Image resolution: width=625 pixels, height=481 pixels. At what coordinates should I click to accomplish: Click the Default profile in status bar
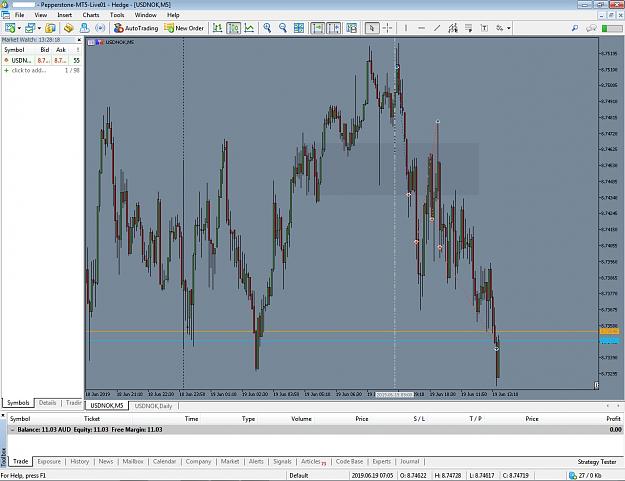pos(299,475)
